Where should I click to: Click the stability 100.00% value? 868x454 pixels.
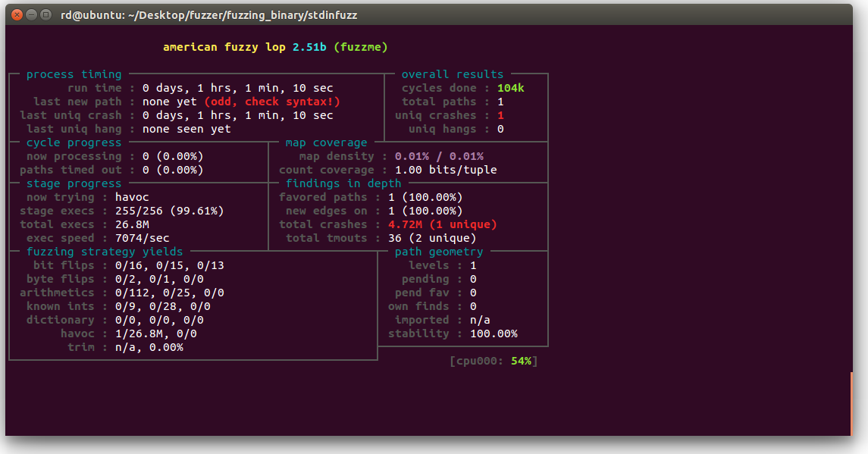pyautogui.click(x=494, y=333)
